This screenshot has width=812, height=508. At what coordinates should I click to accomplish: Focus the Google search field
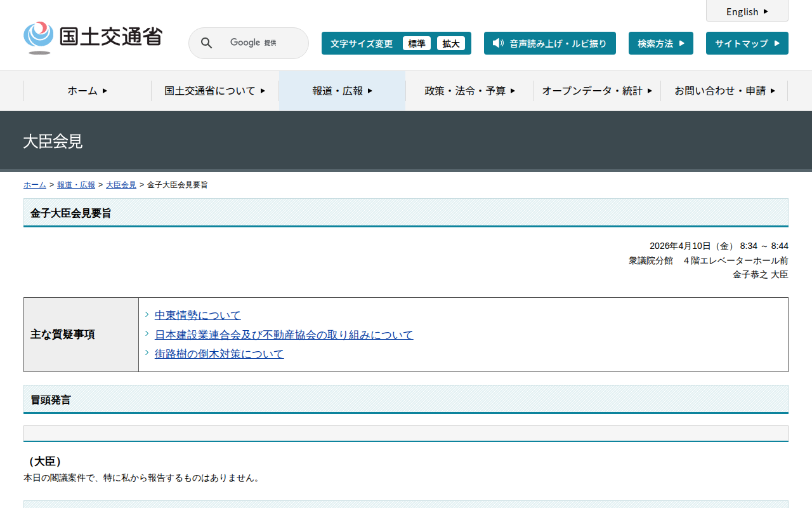[x=249, y=43]
